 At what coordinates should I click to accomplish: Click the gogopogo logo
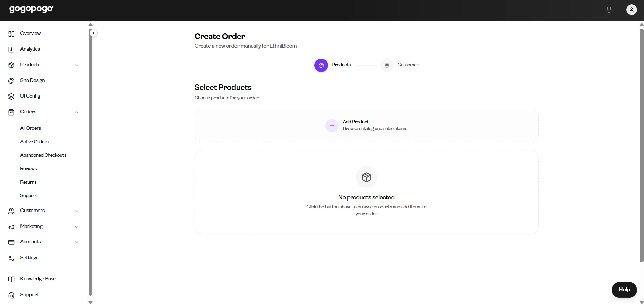[31, 9]
